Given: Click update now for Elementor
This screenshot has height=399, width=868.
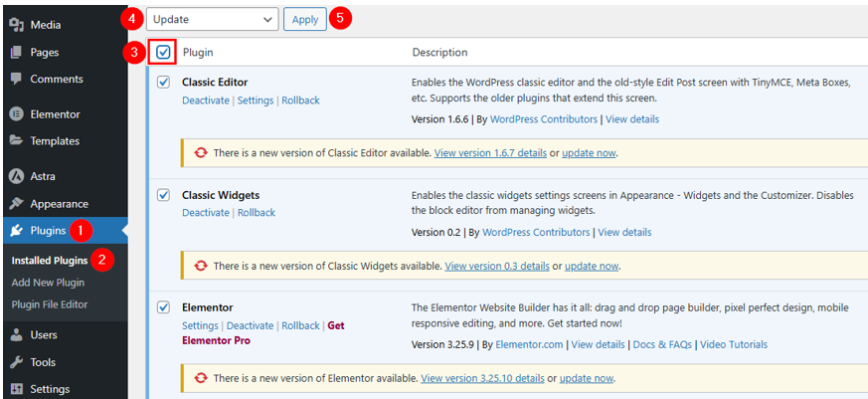Looking at the screenshot, I should (587, 378).
